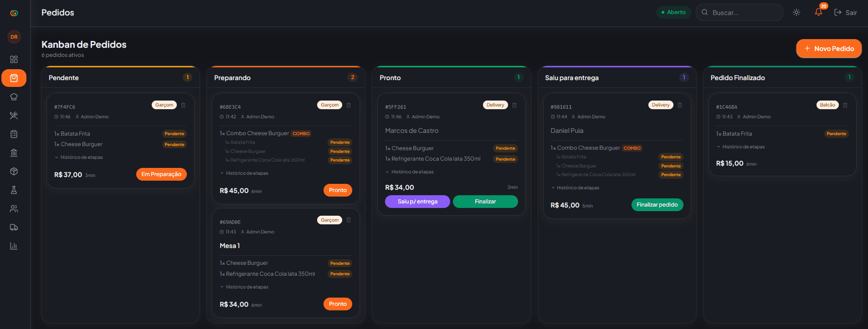Viewport: 868px width, 329px height.
Task: Open the lab flask sidebar icon
Action: coord(14,190)
